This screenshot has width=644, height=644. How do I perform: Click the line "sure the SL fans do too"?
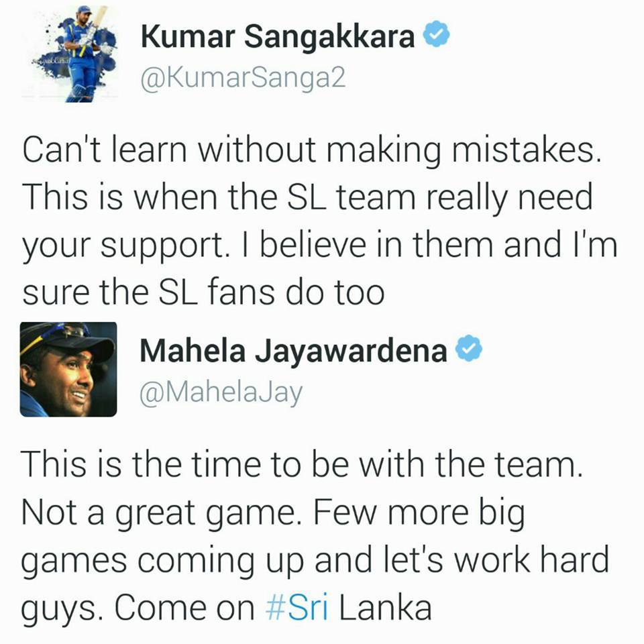[x=204, y=292]
